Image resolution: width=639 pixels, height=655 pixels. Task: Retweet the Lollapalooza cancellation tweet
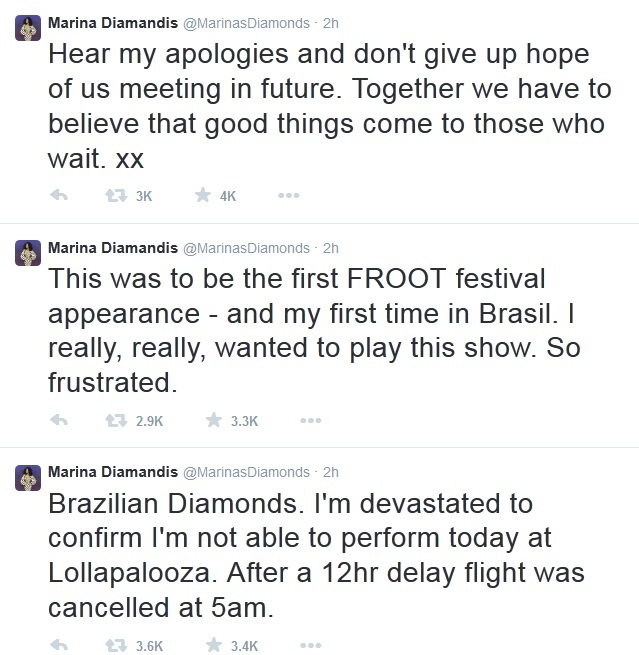[114, 645]
